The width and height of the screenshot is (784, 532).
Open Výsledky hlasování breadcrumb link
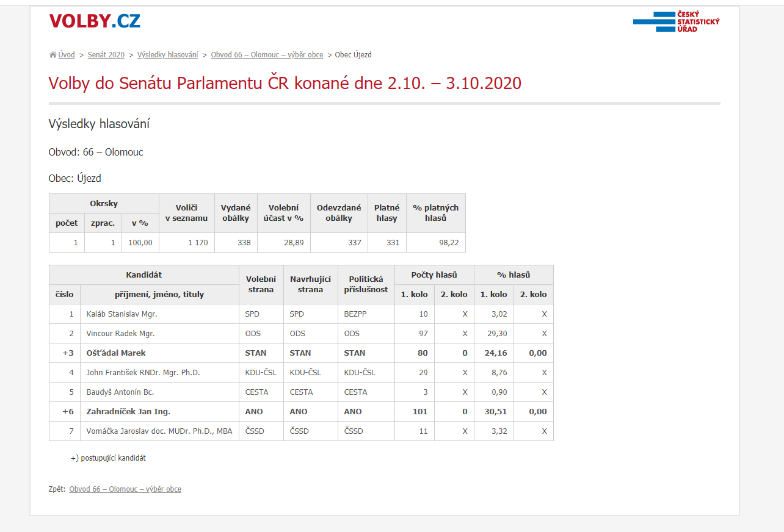(x=167, y=55)
